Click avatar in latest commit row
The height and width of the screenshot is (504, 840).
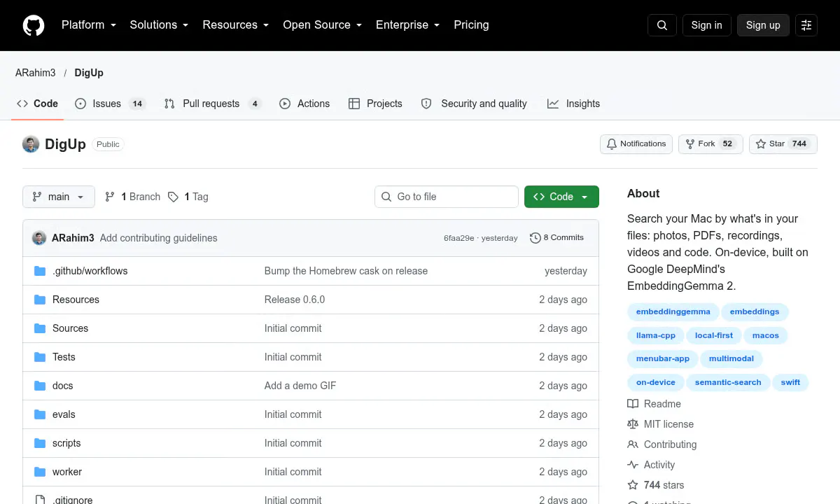tap(39, 238)
